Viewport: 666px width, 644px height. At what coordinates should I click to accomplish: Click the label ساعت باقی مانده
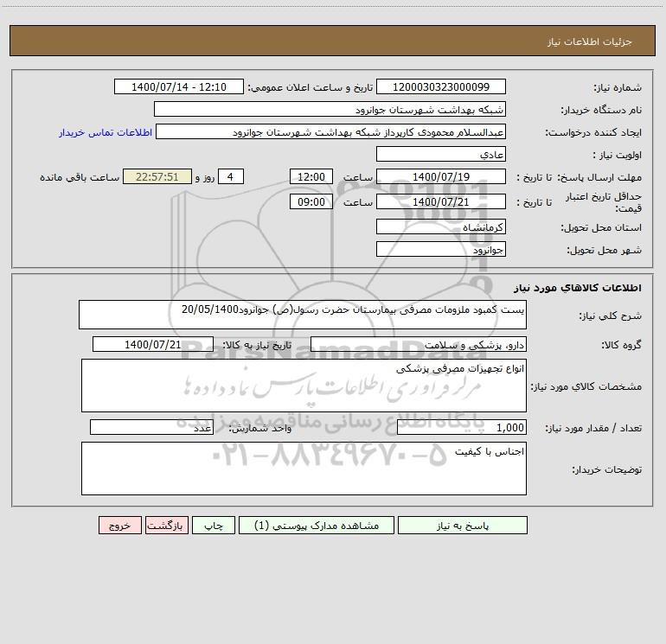tap(80, 177)
